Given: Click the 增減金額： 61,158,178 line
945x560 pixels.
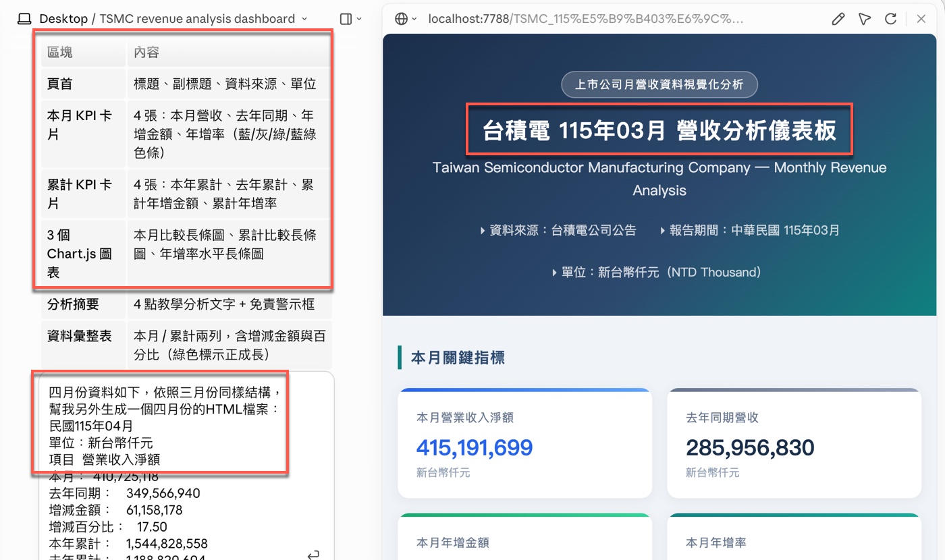Looking at the screenshot, I should click(x=116, y=510).
